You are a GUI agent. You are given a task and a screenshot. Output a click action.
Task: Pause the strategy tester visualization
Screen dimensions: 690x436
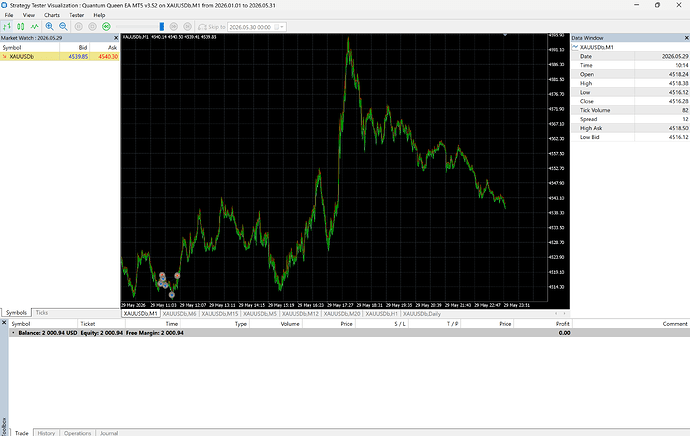pos(78,27)
